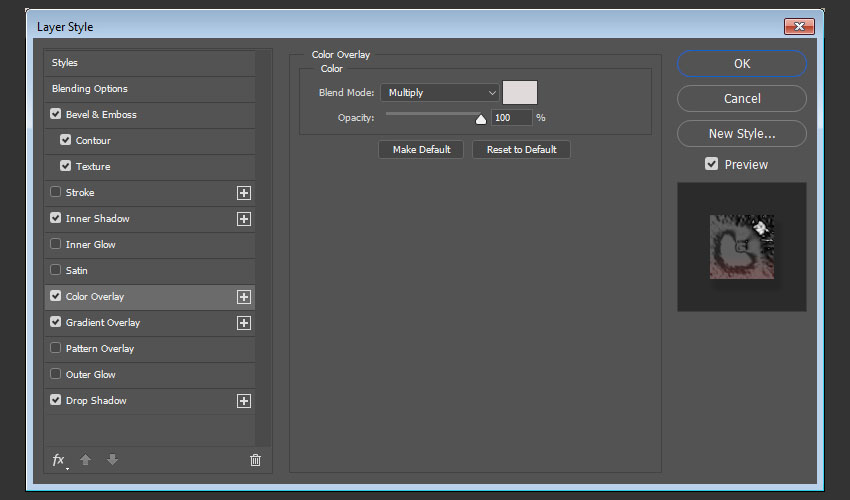Click Reset to Default button

[521, 149]
